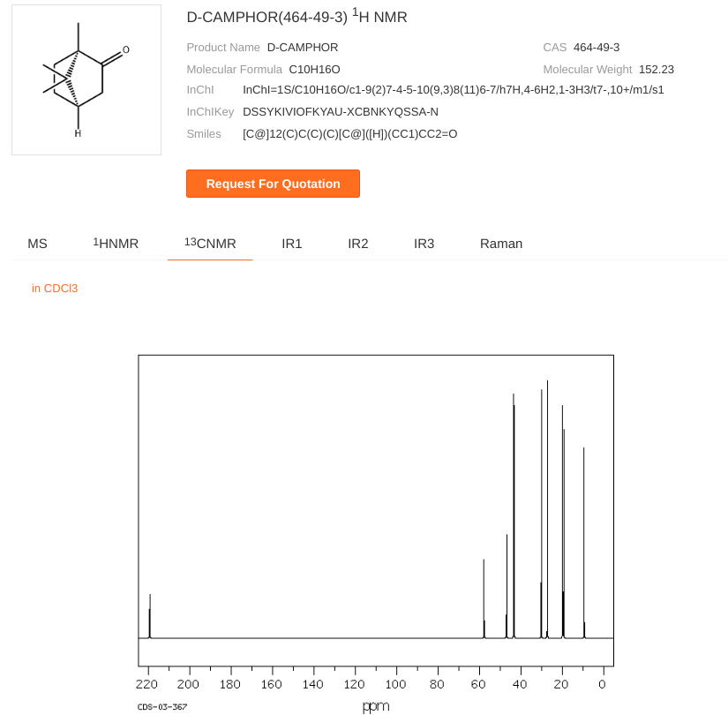The image size is (728, 715).
Task: Select the ppm axis label
Action: pos(375,706)
